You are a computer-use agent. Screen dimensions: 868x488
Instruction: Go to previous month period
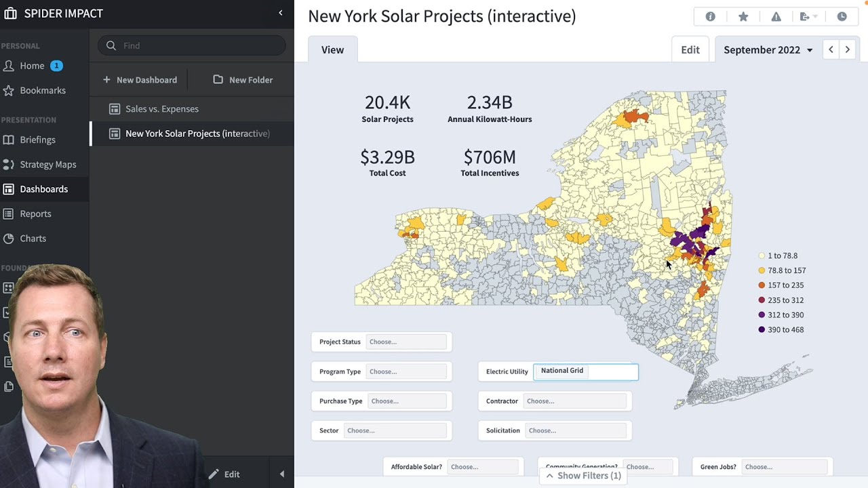pyautogui.click(x=831, y=49)
